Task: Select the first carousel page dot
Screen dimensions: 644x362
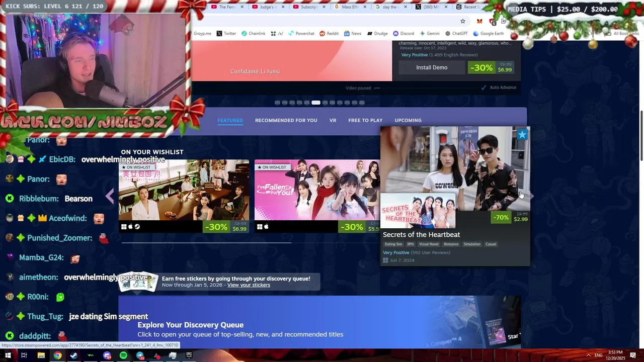Action: coord(277,103)
